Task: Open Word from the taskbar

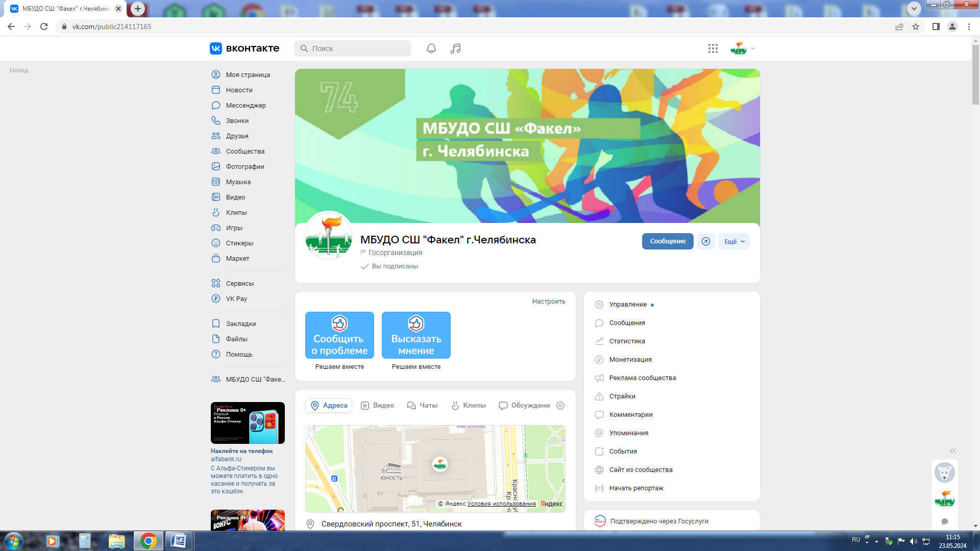Action: pyautogui.click(x=179, y=541)
